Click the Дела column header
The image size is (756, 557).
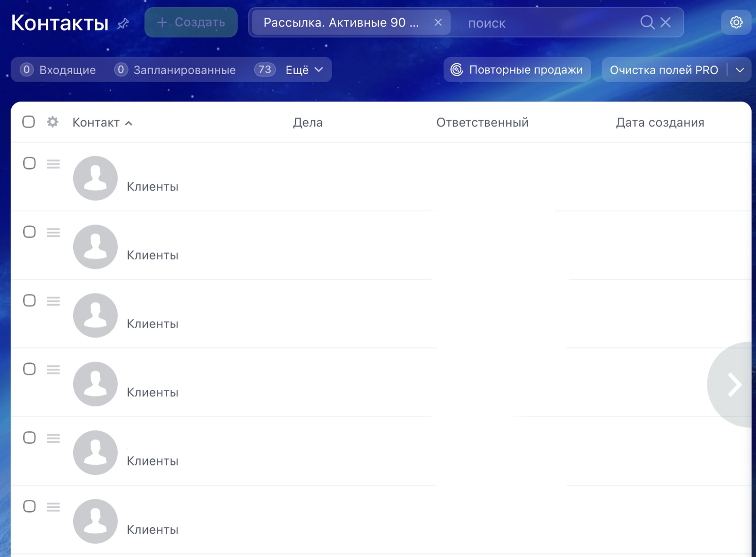(x=308, y=122)
